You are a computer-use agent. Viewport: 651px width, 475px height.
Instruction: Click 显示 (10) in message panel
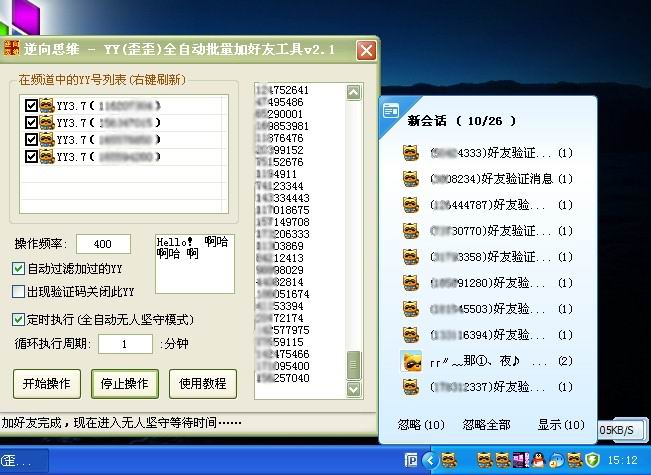561,425
